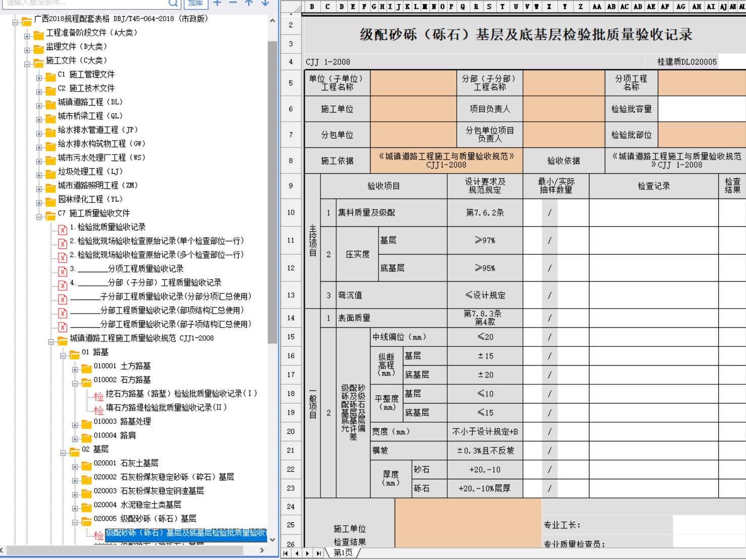
Task: Click the 加库 button
Action: [x=195, y=3]
